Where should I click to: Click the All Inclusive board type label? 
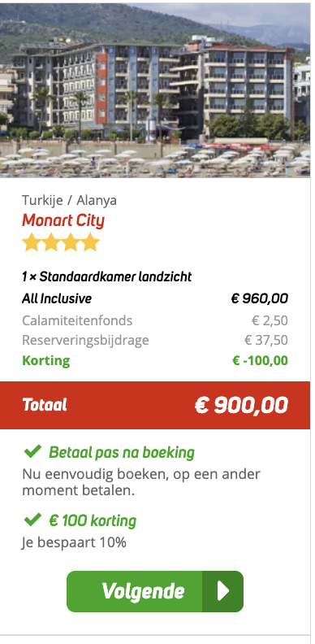coord(57,298)
